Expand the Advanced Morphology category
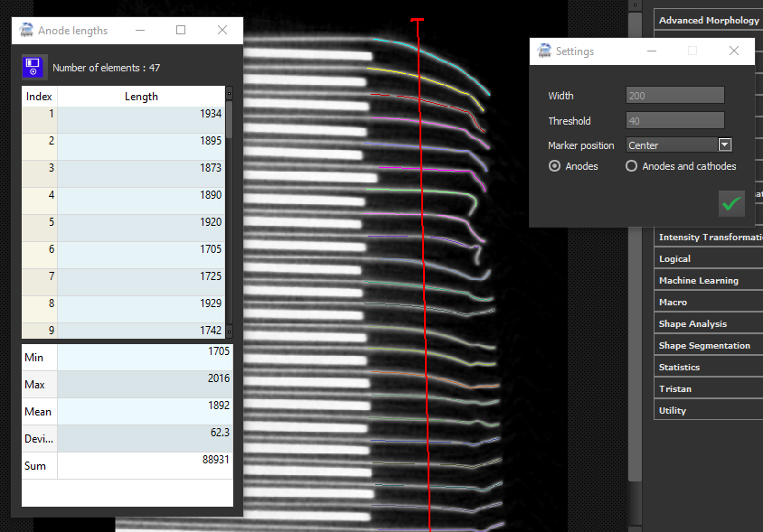The height and width of the screenshot is (532, 763). [x=709, y=20]
